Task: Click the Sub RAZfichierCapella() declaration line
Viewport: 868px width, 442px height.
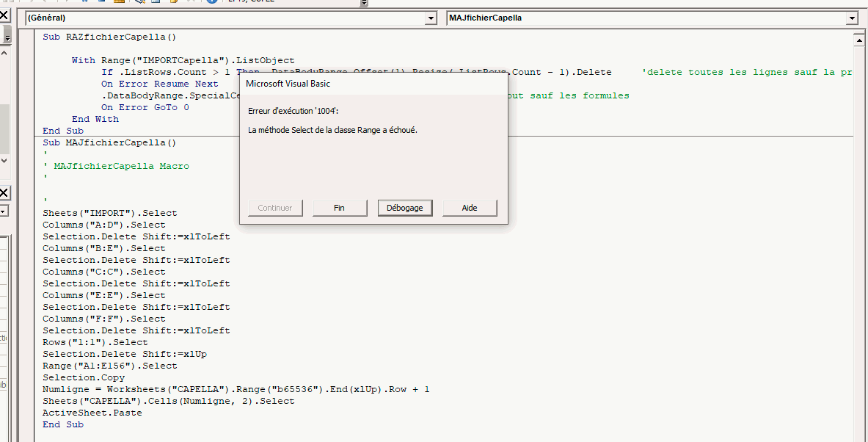Action: [109, 37]
